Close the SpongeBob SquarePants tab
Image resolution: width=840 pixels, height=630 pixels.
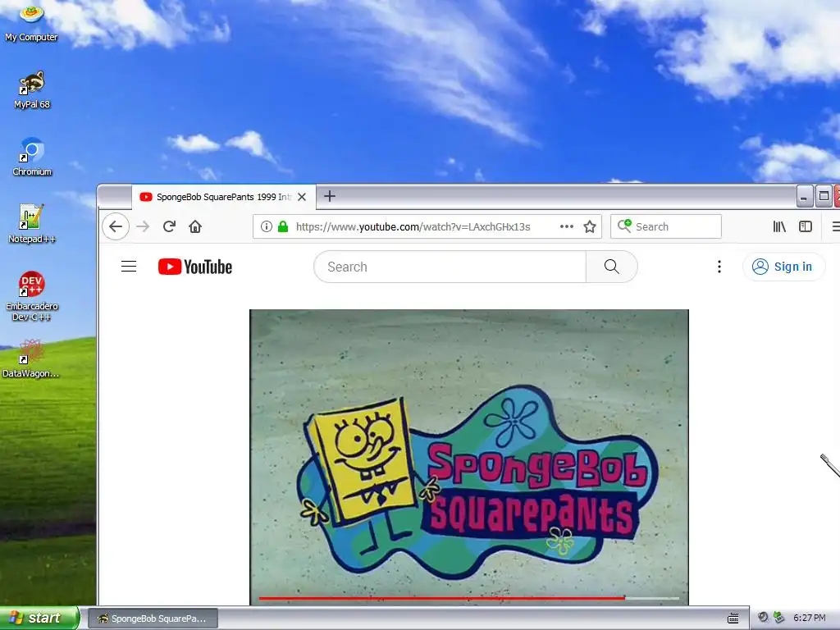coord(302,197)
